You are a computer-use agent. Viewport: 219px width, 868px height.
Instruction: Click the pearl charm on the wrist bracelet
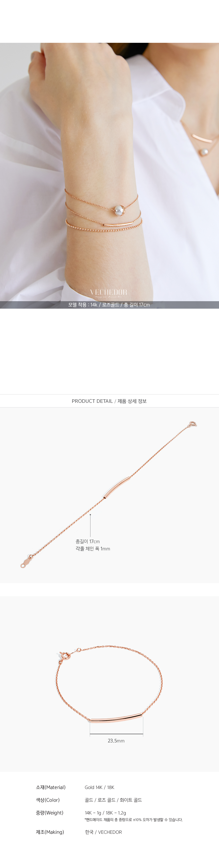tap(119, 211)
